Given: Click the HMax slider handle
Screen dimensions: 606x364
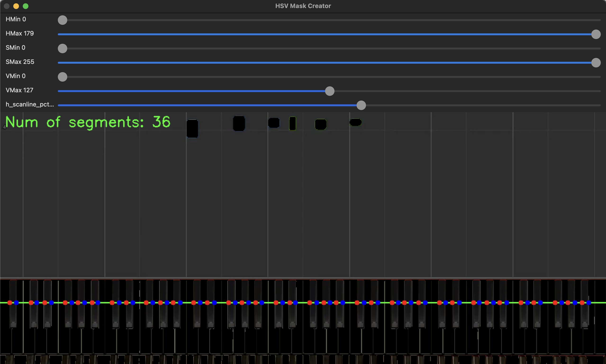Looking at the screenshot, I should [596, 34].
